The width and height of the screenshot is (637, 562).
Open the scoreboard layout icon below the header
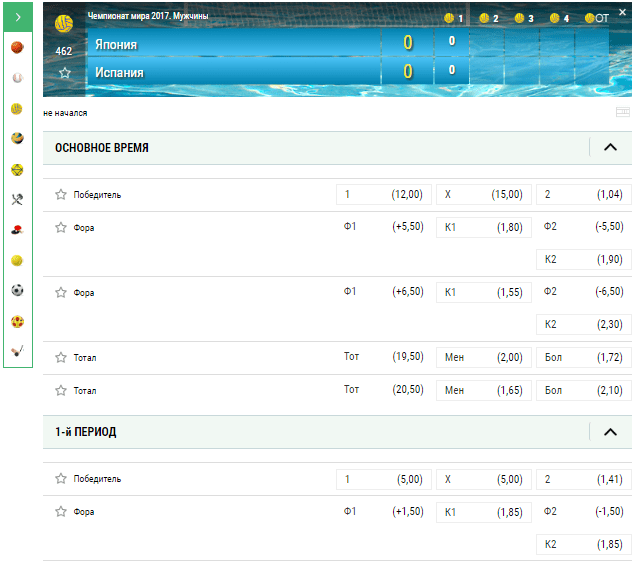(622, 112)
